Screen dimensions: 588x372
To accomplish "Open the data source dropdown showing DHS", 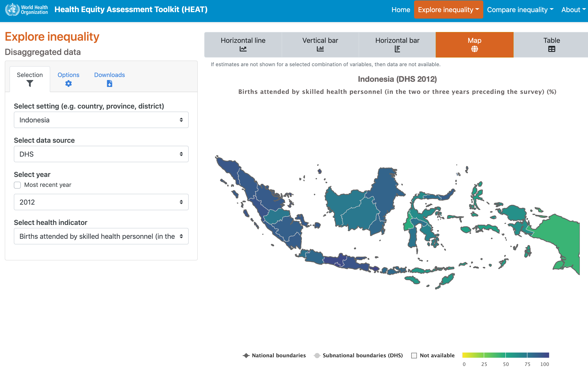I will (x=101, y=154).
